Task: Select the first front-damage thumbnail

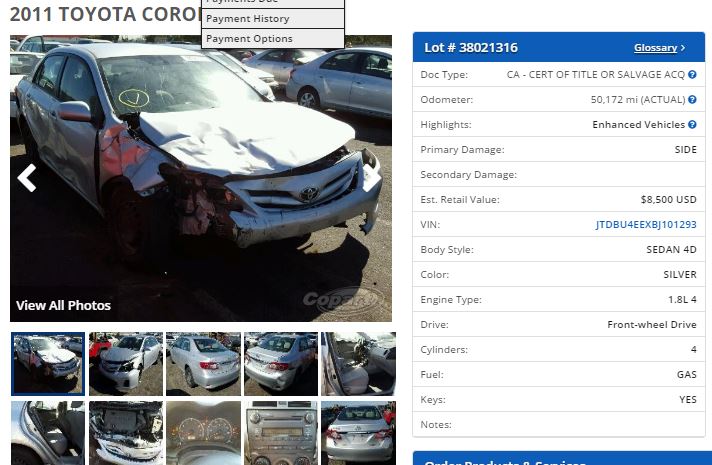Action: click(x=48, y=364)
